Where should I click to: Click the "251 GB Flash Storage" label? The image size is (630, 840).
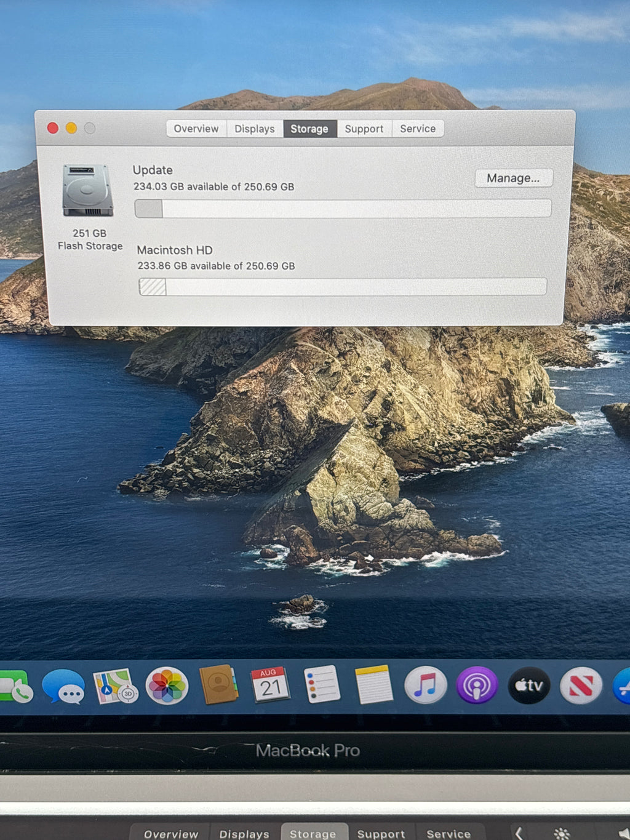point(90,239)
